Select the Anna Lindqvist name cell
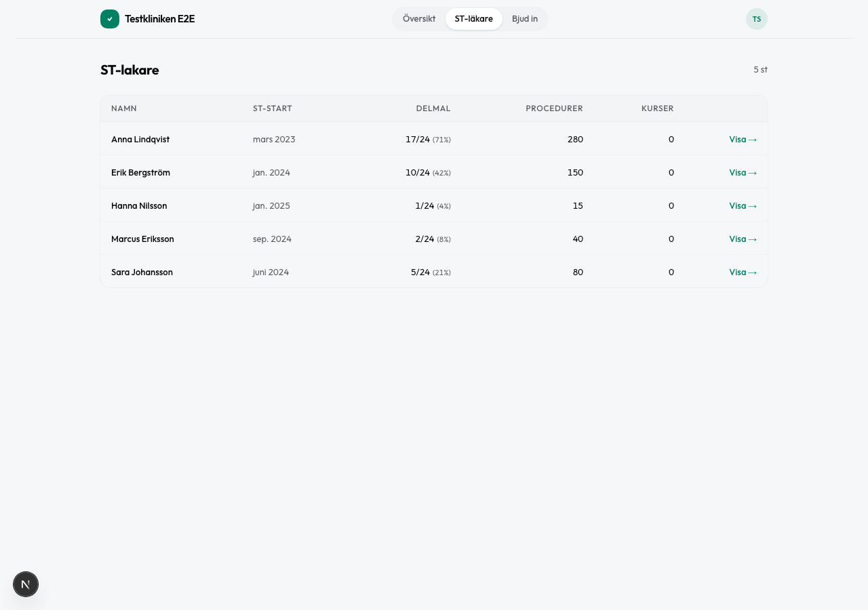 pyautogui.click(x=140, y=140)
